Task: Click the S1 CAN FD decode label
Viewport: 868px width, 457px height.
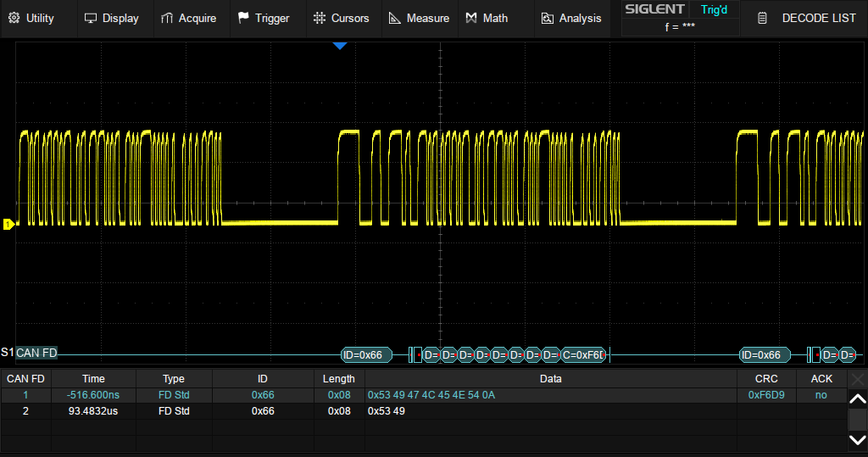Action: (x=31, y=353)
